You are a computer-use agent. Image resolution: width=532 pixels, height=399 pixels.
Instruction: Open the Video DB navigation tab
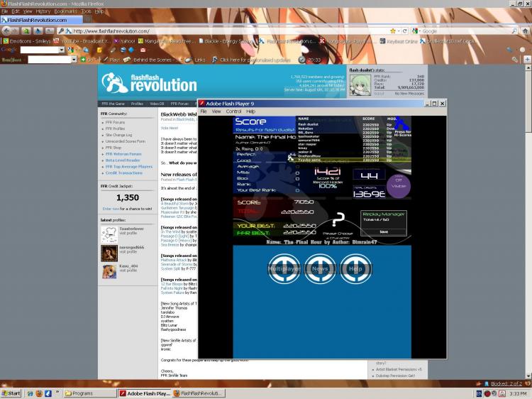[157, 104]
